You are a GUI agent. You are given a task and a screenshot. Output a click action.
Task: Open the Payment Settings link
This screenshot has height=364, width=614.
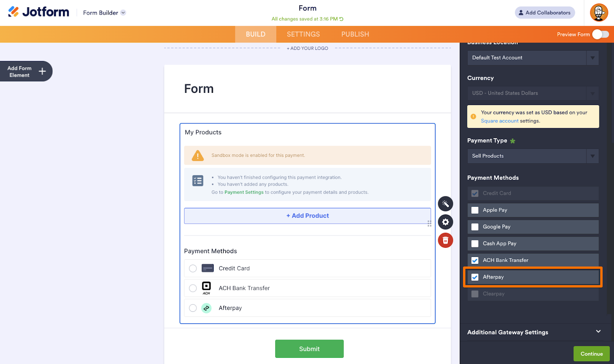coord(244,192)
